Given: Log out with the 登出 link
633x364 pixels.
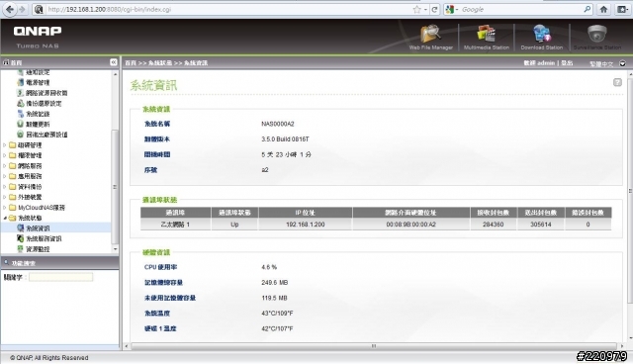Looking at the screenshot, I should tap(567, 63).
